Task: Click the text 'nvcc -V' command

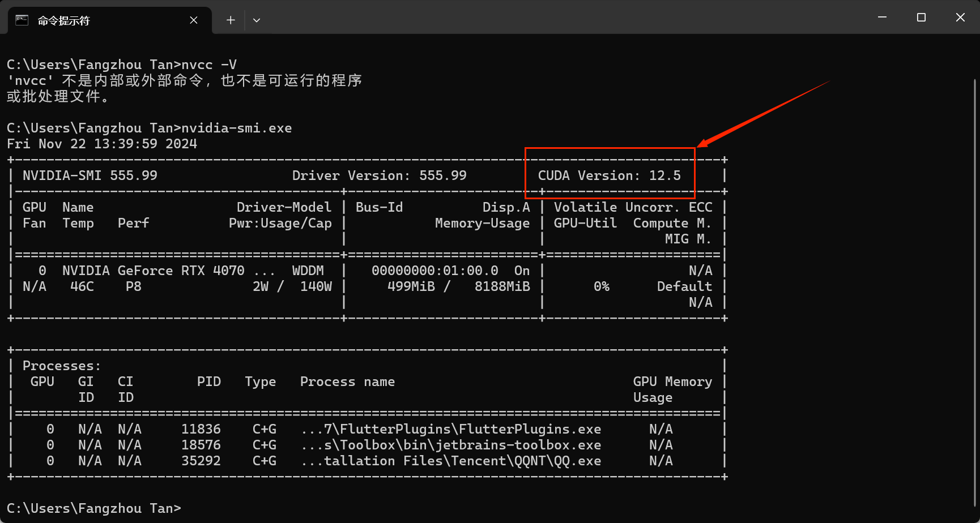Action: pos(209,65)
